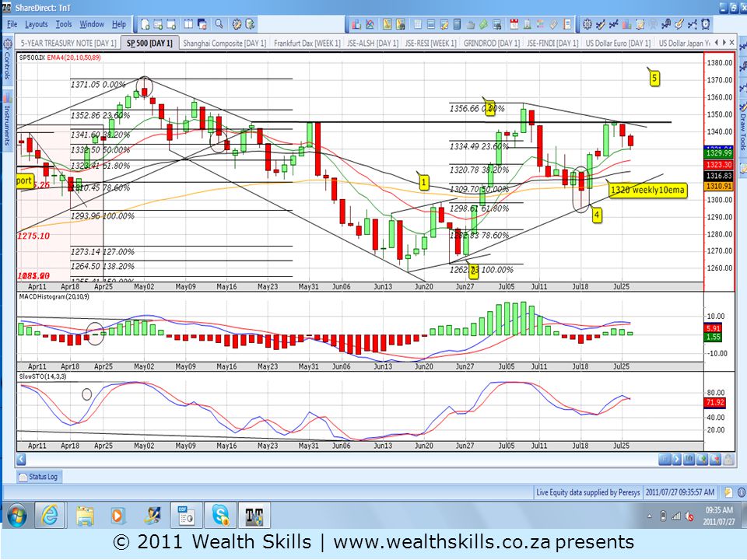Click the MACDHistogram(20,10,9) indicator label
Viewport: 747px width, 560px height.
[54, 296]
